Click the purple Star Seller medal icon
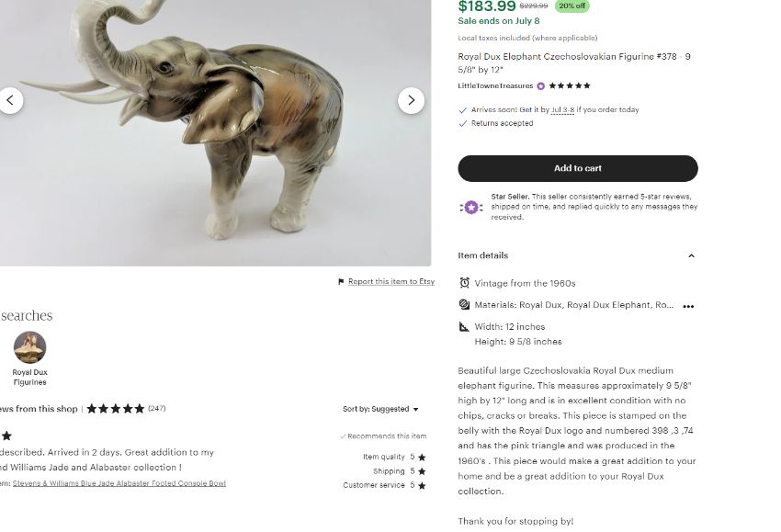 [471, 207]
